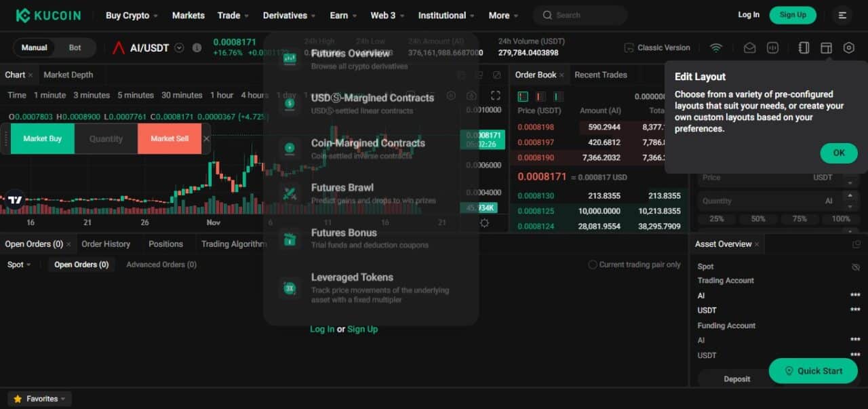Click the search magnifier icon
868x409 pixels.
click(x=547, y=15)
